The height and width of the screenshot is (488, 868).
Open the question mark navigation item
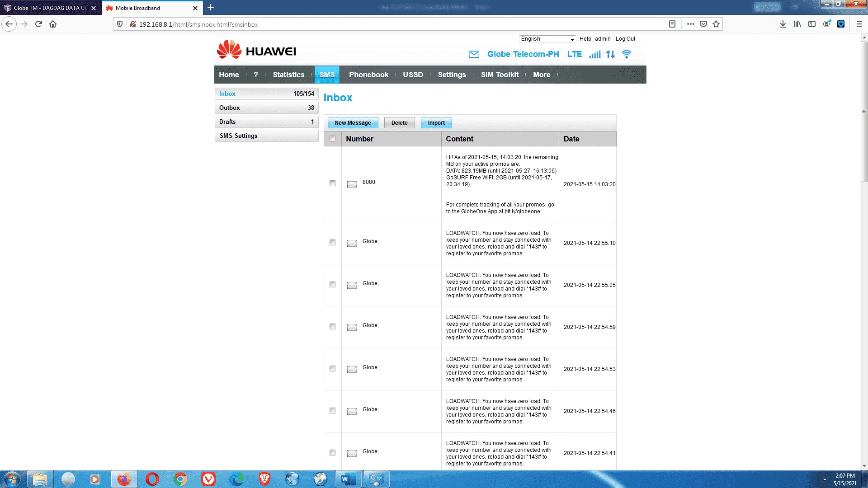point(256,75)
